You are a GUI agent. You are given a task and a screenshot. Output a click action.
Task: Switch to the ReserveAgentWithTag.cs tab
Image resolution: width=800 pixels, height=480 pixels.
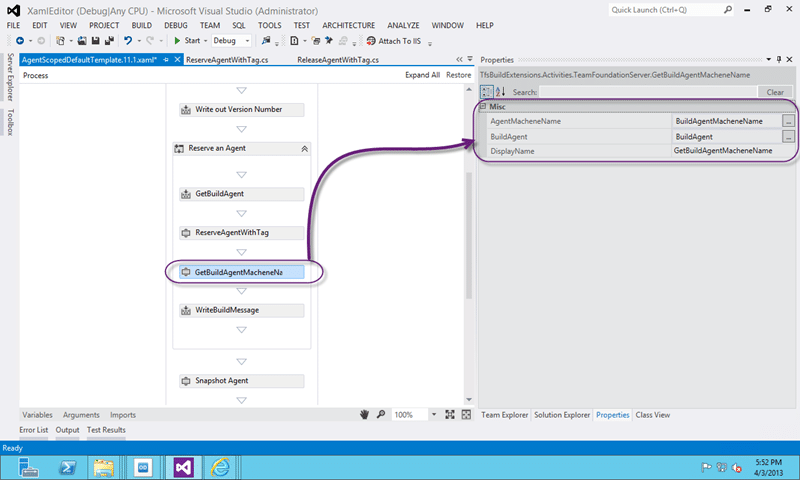(227, 60)
